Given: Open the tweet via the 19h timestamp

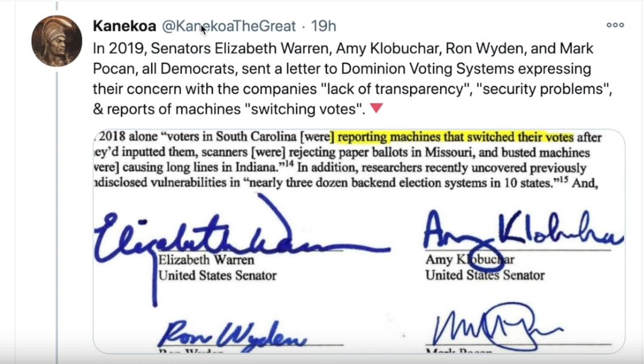Looking at the screenshot, I should click(323, 26).
